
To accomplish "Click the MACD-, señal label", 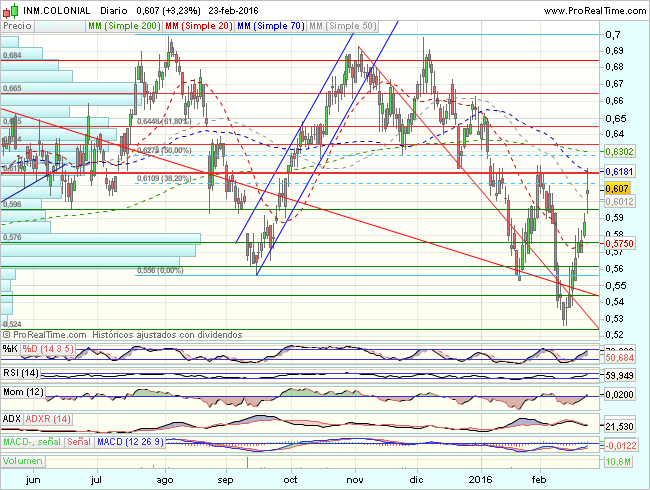I will point(32,442).
